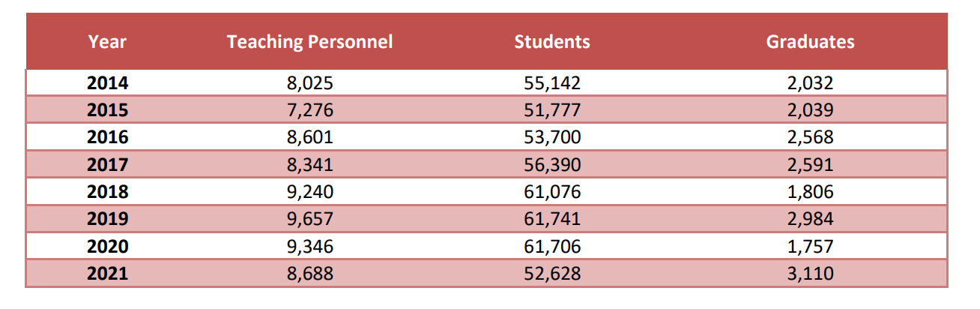
Task: Click teaching personnel value 8,025
Action: click(x=309, y=83)
